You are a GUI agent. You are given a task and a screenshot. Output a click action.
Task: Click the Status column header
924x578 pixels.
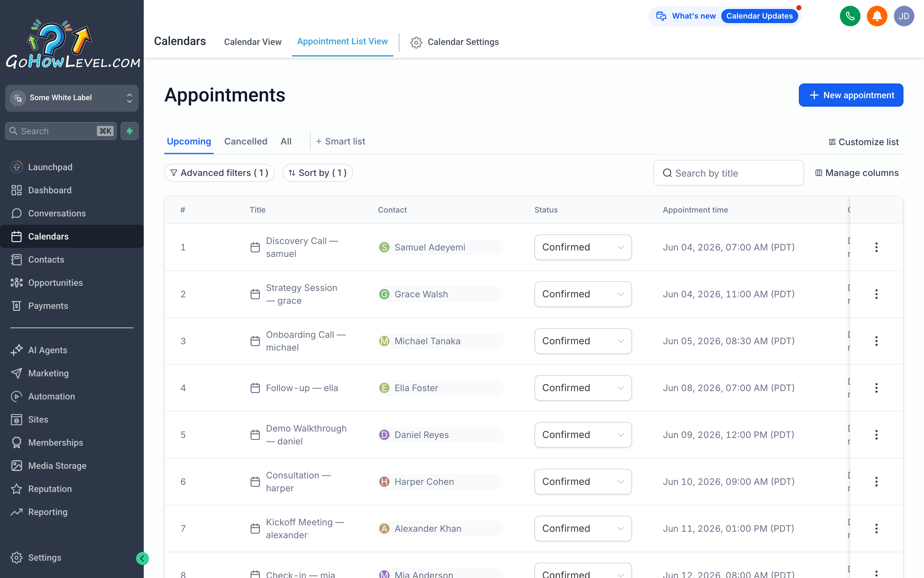tap(546, 210)
